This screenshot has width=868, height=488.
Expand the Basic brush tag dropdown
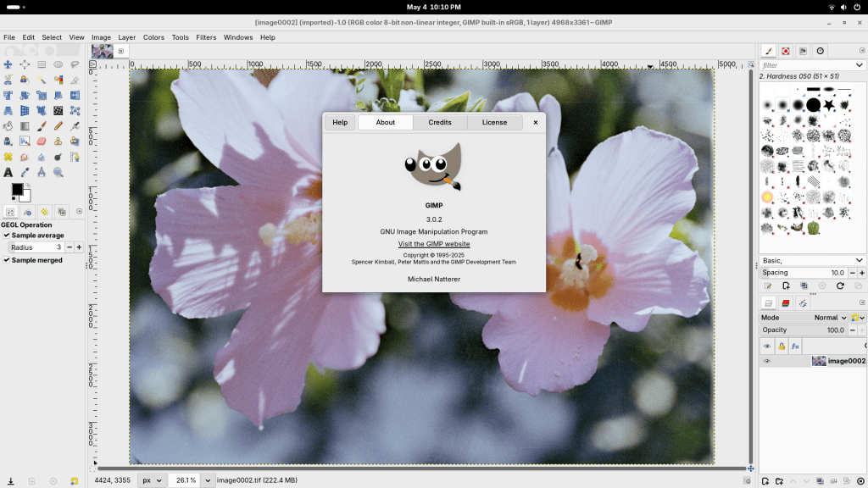[x=812, y=260]
